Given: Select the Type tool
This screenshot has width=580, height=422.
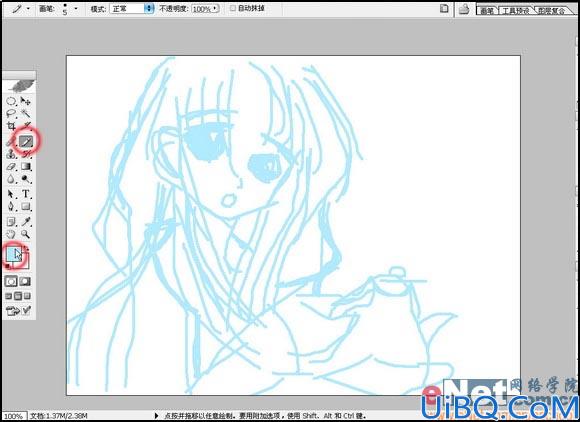Looking at the screenshot, I should (x=26, y=194).
